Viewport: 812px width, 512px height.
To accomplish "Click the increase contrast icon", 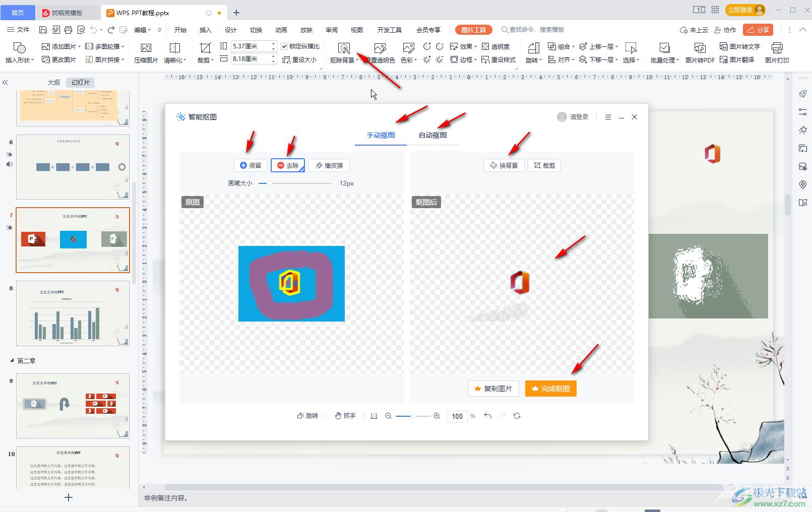I will coord(427,46).
